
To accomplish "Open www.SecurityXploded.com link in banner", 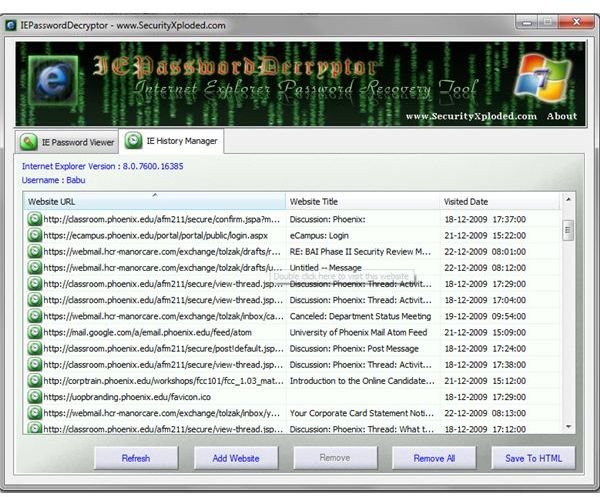I will tap(471, 116).
